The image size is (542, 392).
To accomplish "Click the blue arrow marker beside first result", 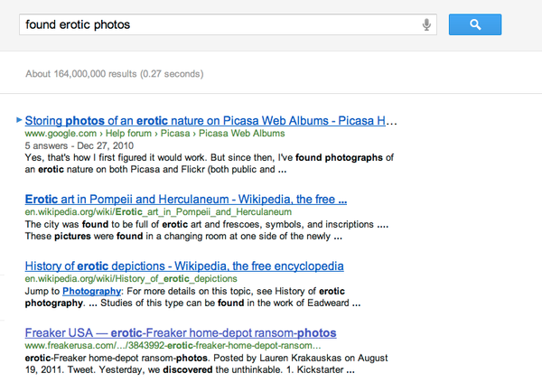I will (x=19, y=119).
